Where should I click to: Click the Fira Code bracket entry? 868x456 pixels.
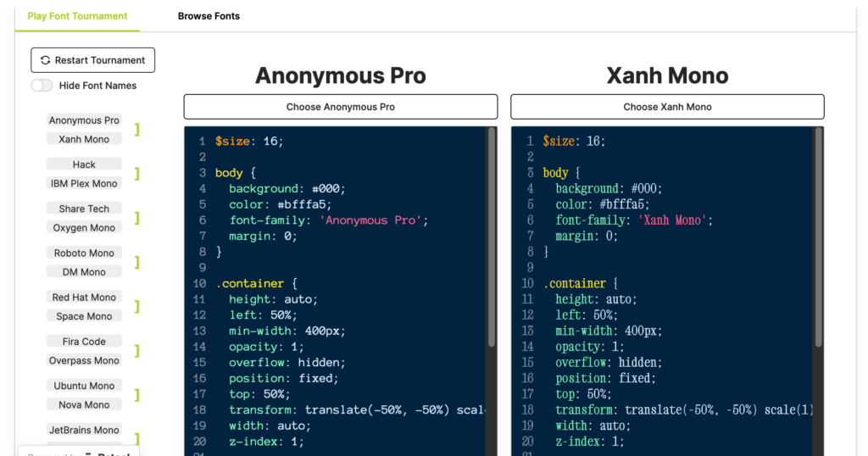tap(84, 342)
